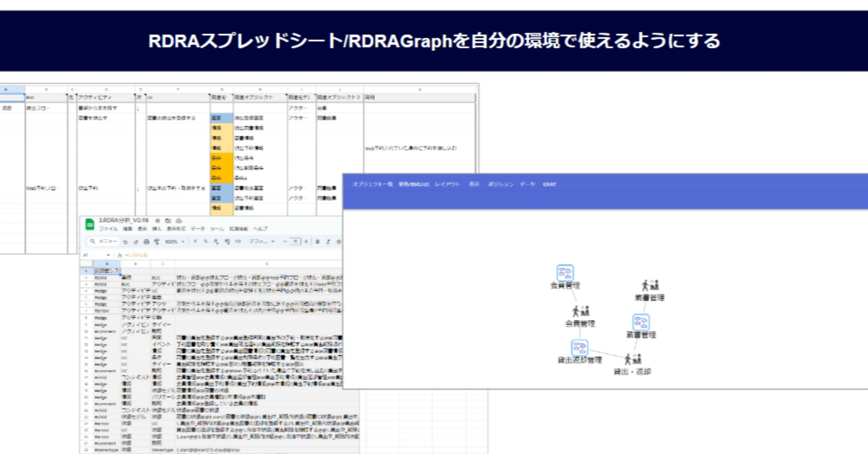Select the 会員管理 object node icon in graph
The height and width of the screenshot is (454, 868).
[x=565, y=272]
